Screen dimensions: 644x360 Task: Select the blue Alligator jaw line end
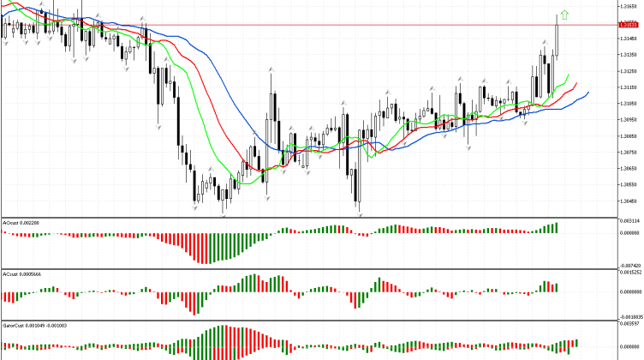pyautogui.click(x=587, y=92)
